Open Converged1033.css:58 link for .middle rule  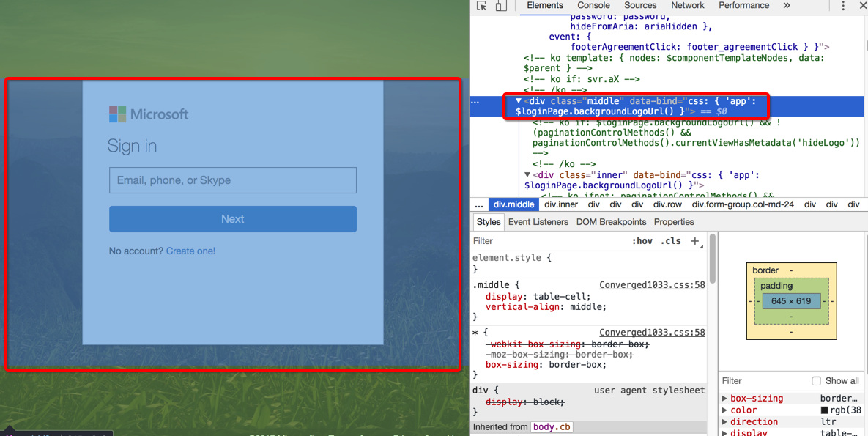652,285
